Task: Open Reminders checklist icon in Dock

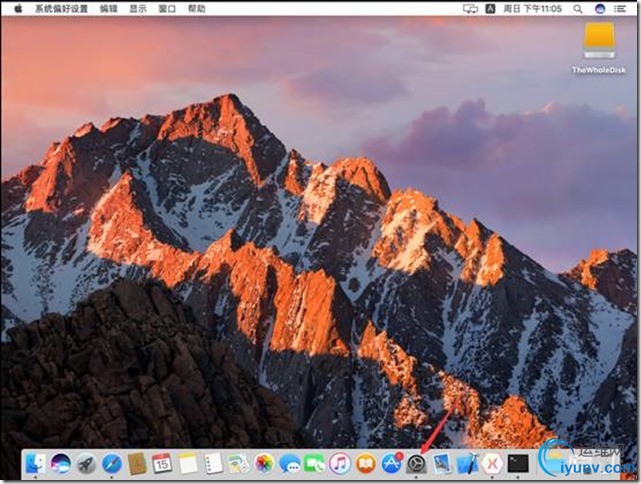Action: click(x=213, y=464)
